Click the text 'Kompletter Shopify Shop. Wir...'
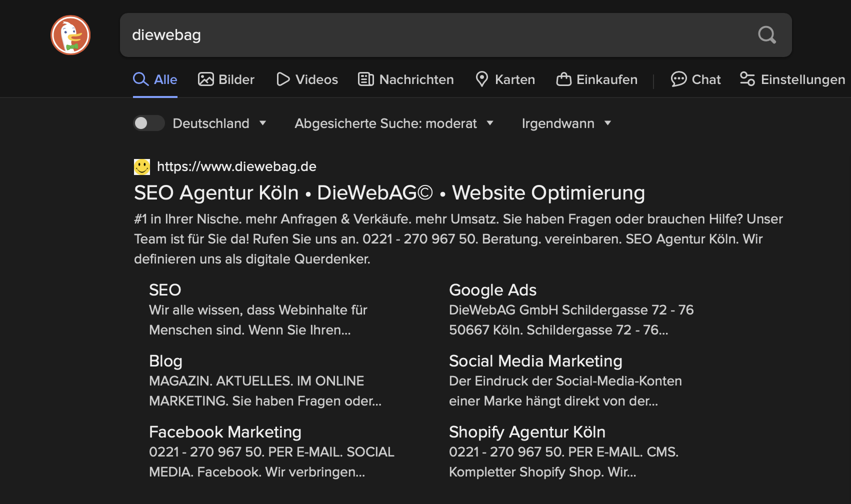Image resolution: width=851 pixels, height=504 pixels. (542, 472)
